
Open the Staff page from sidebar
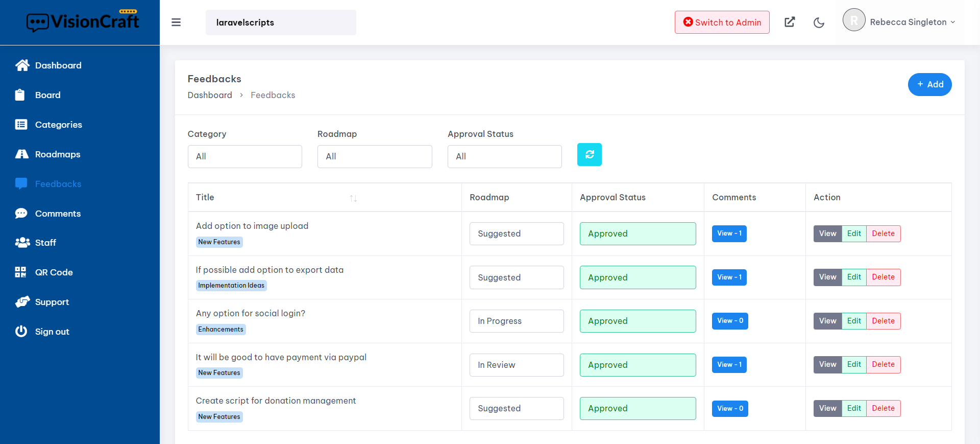[45, 243]
